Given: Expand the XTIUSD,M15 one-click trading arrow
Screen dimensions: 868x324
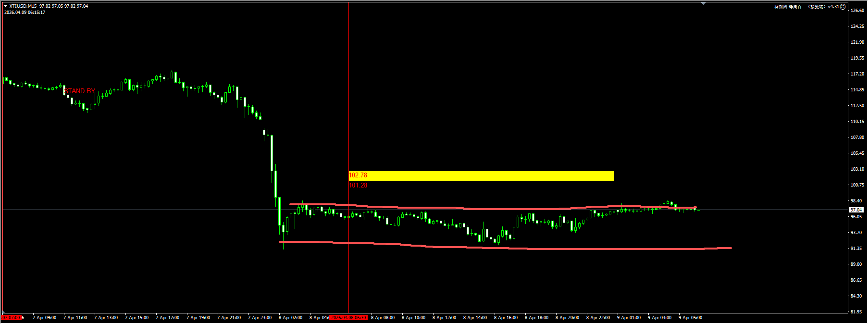Looking at the screenshot, I should coord(5,6).
